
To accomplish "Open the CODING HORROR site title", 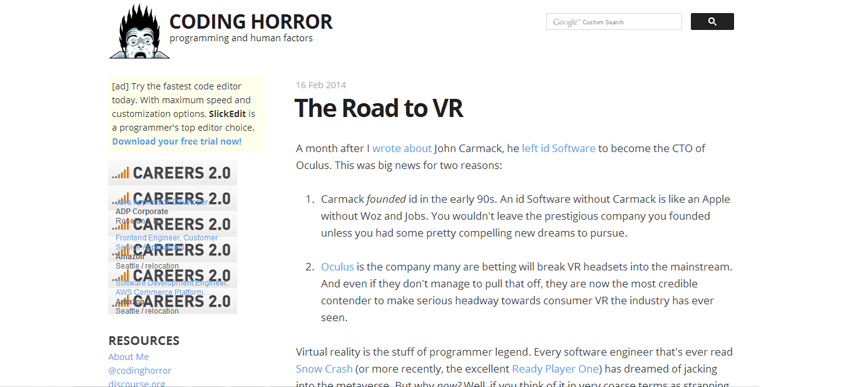I will tap(251, 22).
